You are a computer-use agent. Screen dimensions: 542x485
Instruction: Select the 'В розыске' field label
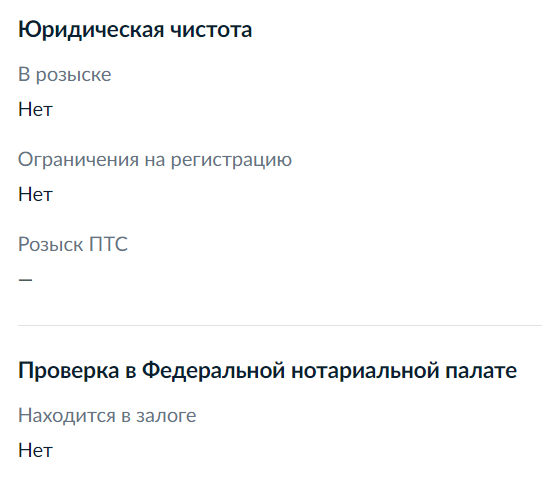[x=65, y=75]
